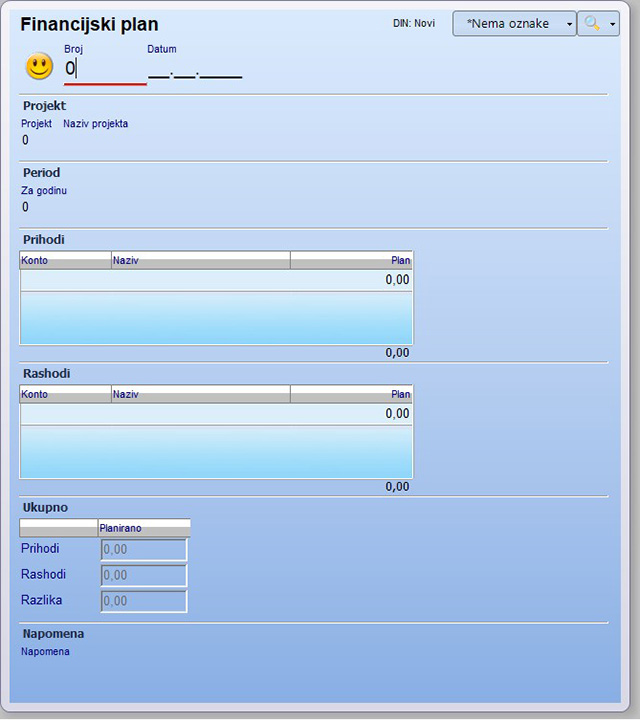The width and height of the screenshot is (640, 722).
Task: Click the Razlika difference field
Action: pyautogui.click(x=144, y=601)
